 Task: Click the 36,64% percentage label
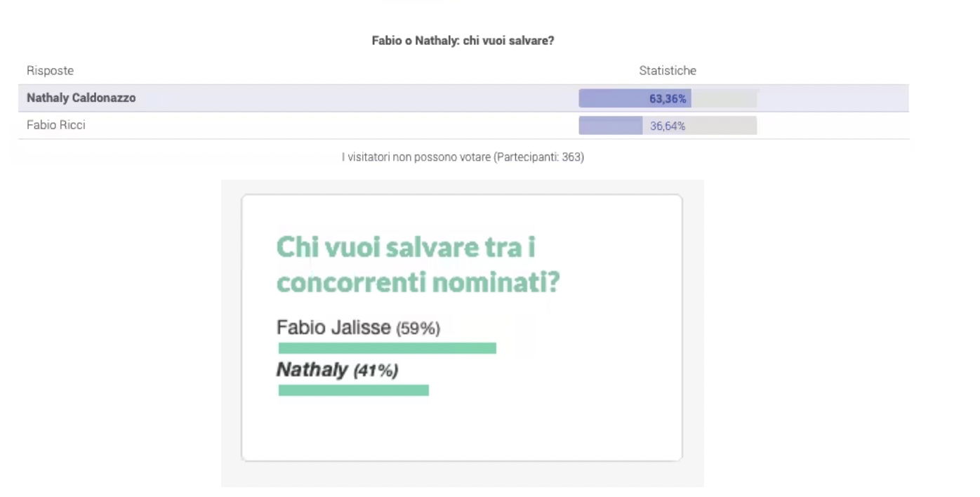[668, 126]
